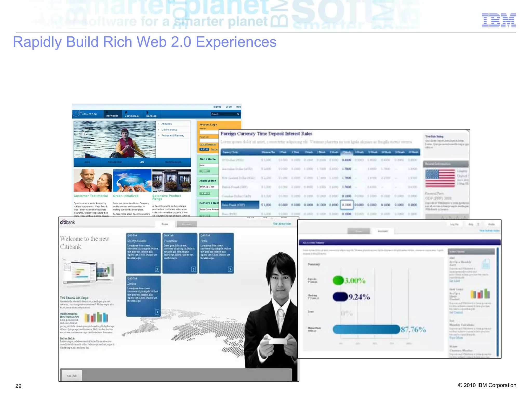
Task: Click the Citibank screens preview image
Action: 88,272
